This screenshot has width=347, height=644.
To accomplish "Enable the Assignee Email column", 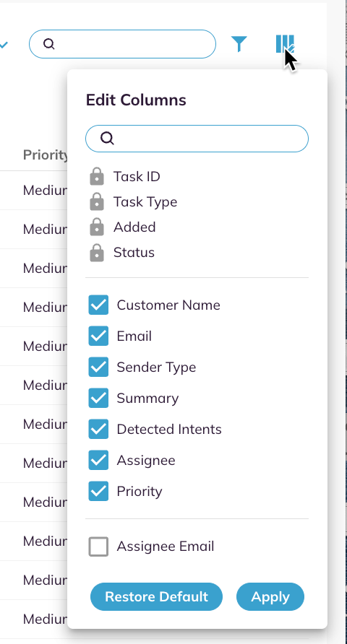I will tap(98, 547).
